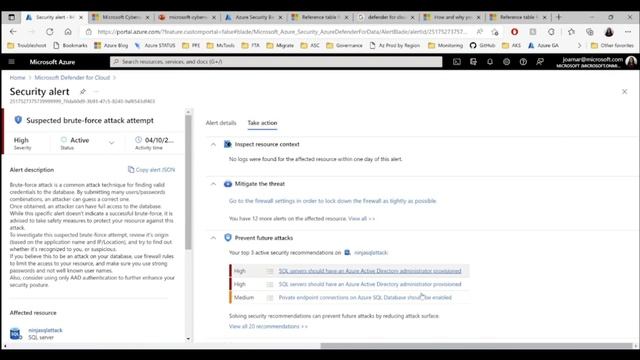This screenshot has width=640, height=360.
Task: Open the browser favorites star icon
Action: pos(571,31)
